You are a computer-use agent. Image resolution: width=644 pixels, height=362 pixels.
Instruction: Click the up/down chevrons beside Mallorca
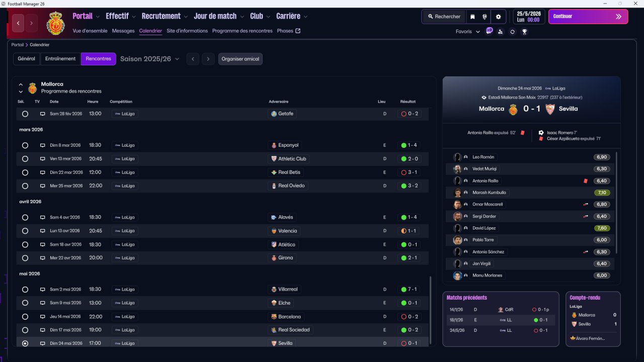21,88
